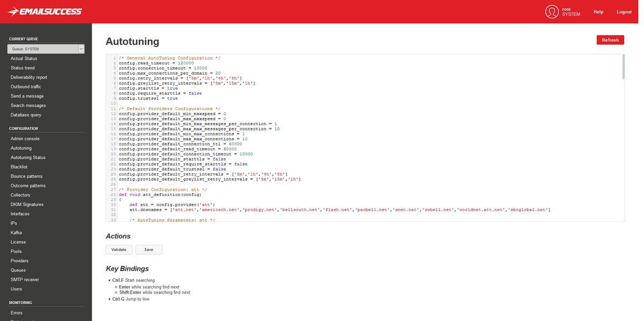Viewport: 644px width, 321px height.
Task: Click the root user avatar icon
Action: pyautogui.click(x=552, y=12)
